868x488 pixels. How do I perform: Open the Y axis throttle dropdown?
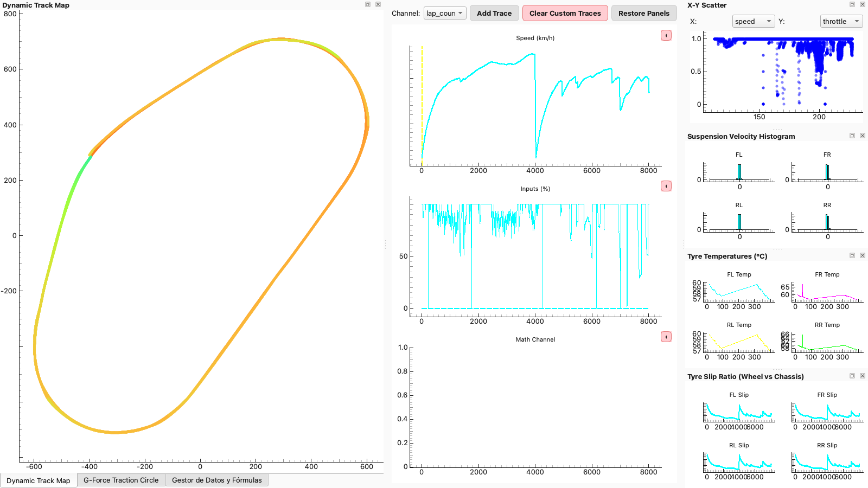pos(841,21)
